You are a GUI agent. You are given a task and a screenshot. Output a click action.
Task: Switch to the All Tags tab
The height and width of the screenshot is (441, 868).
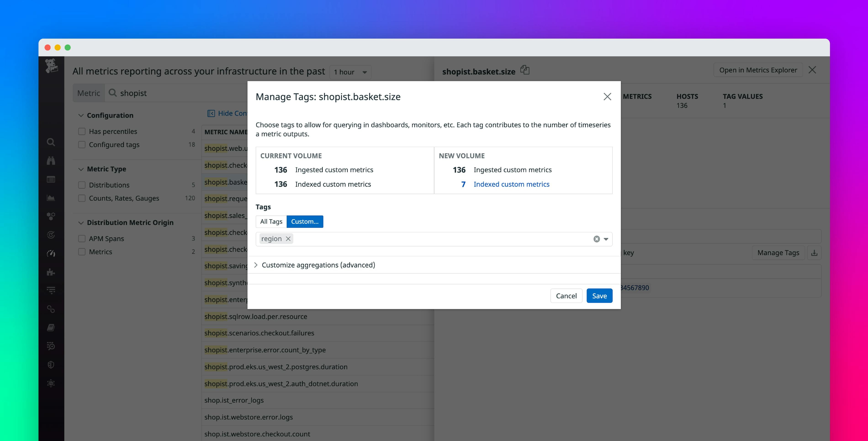(271, 221)
